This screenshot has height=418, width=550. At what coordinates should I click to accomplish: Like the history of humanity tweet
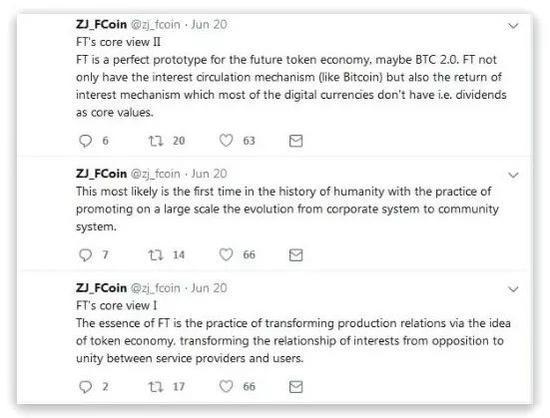pyautogui.click(x=226, y=255)
